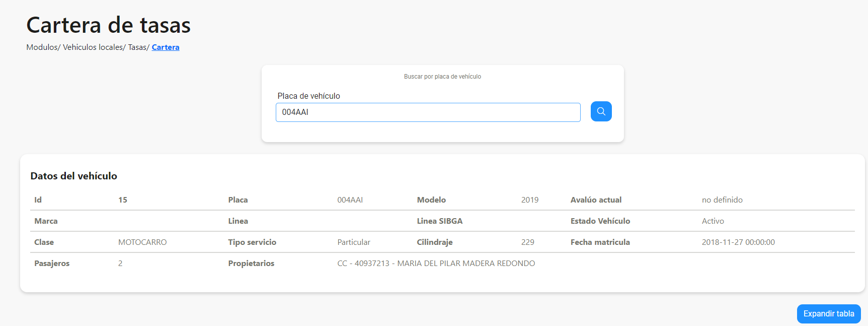Screen dimensions: 868x326
Task: Select the Vehiculos locales/ breadcrumb text
Action: [94, 47]
